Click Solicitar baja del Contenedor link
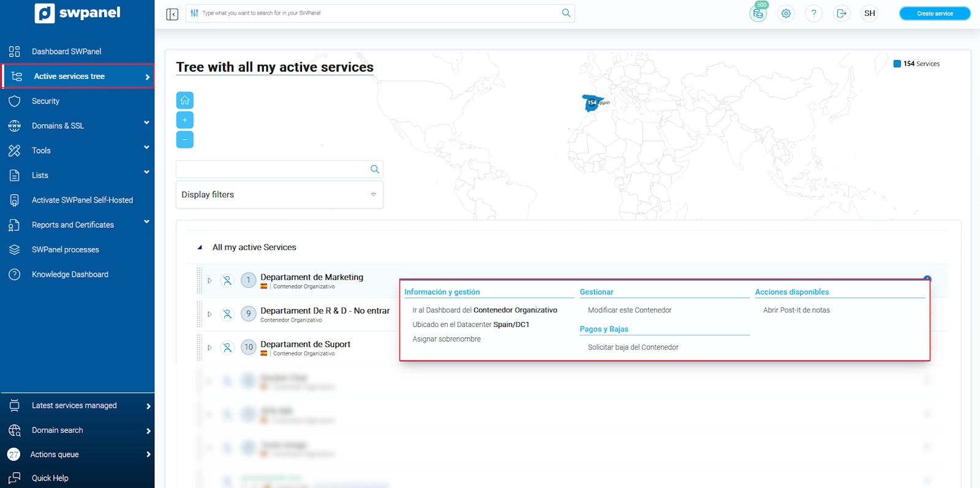 point(633,347)
